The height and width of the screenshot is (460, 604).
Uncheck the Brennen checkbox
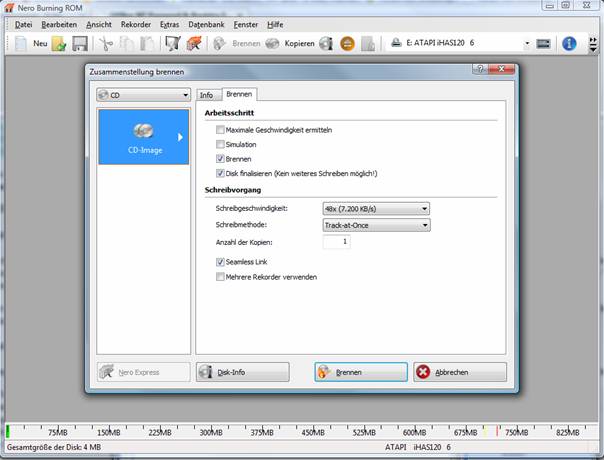click(220, 159)
